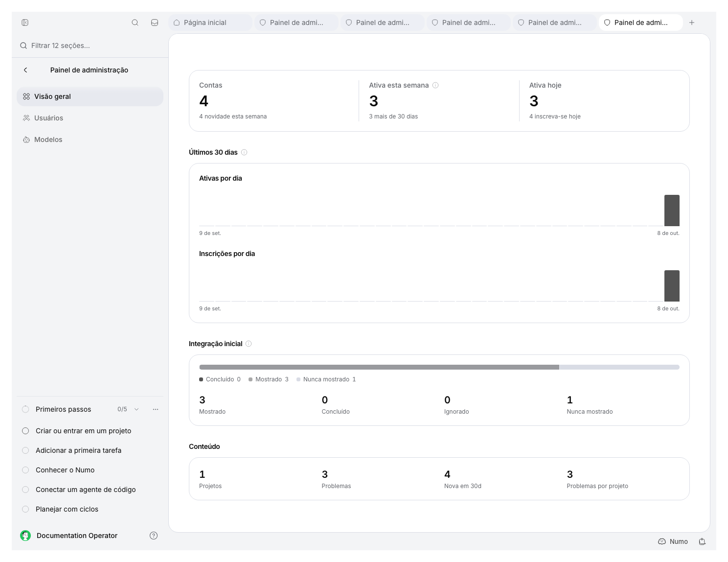Open Usuários in the admin sidebar
728x562 pixels.
(x=90, y=118)
